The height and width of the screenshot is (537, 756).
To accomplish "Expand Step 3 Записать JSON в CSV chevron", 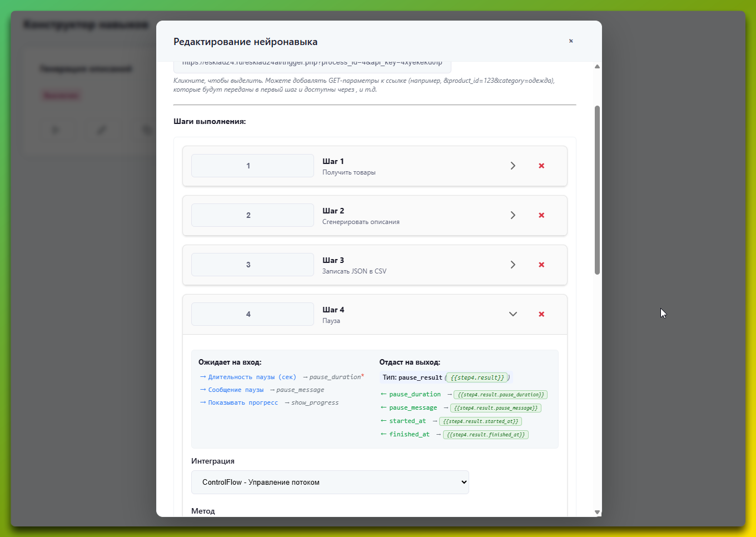I will (513, 265).
